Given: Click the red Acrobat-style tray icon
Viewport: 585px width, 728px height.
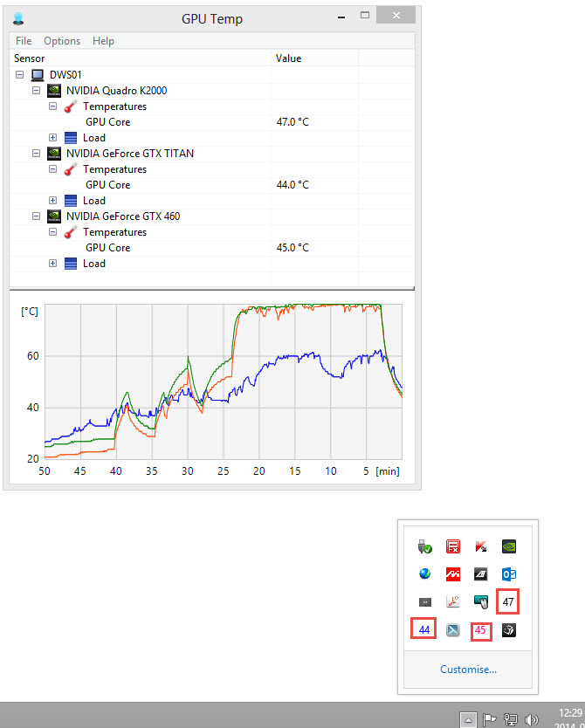Looking at the screenshot, I should coord(452,602).
